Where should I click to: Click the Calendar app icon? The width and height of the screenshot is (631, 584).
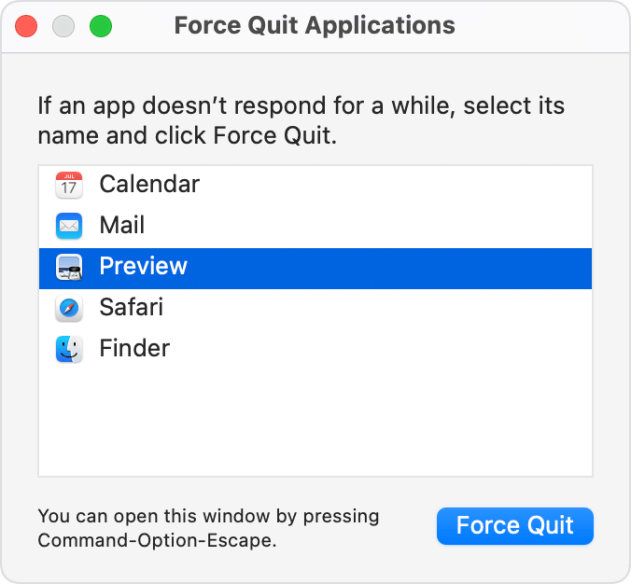(x=69, y=185)
